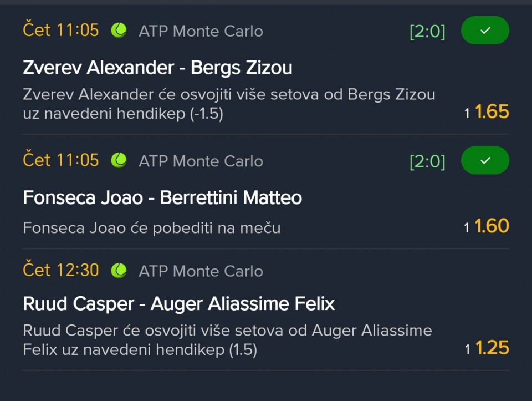Viewport: 532px width, 401px height.
Task: Click ATP Monte Carlo label above Ruud match
Action: coord(201,271)
